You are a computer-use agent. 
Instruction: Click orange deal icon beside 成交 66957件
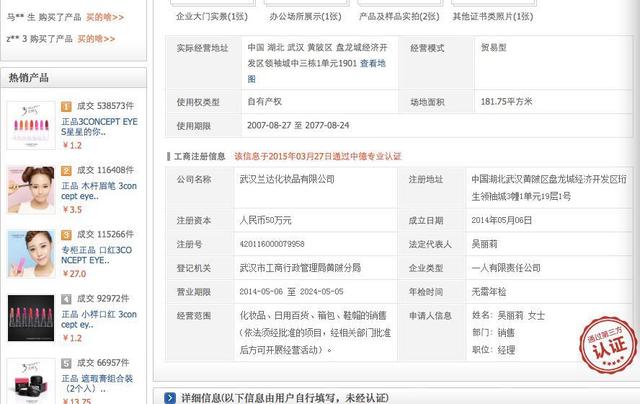tap(67, 362)
